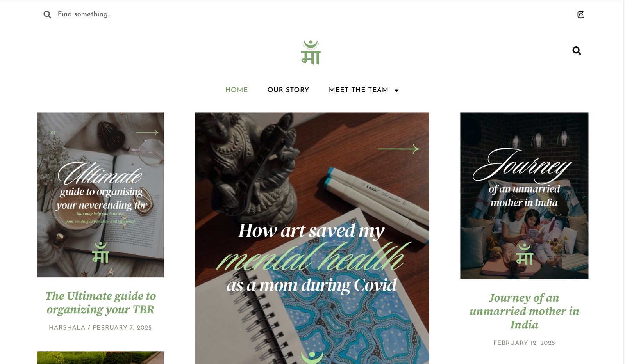The image size is (625, 364).
Task: Open 'The Ultimate guide to organizing your TBR' title
Action: click(x=100, y=303)
